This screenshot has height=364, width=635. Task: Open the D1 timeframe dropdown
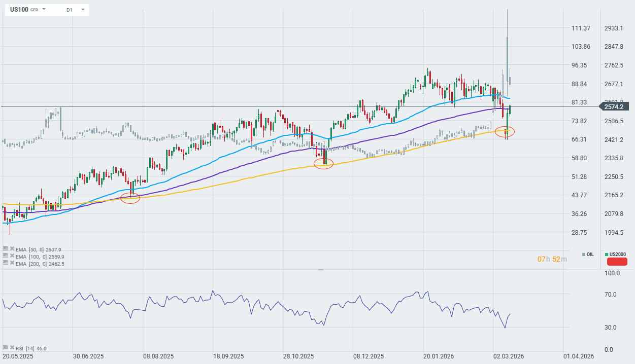click(x=83, y=10)
